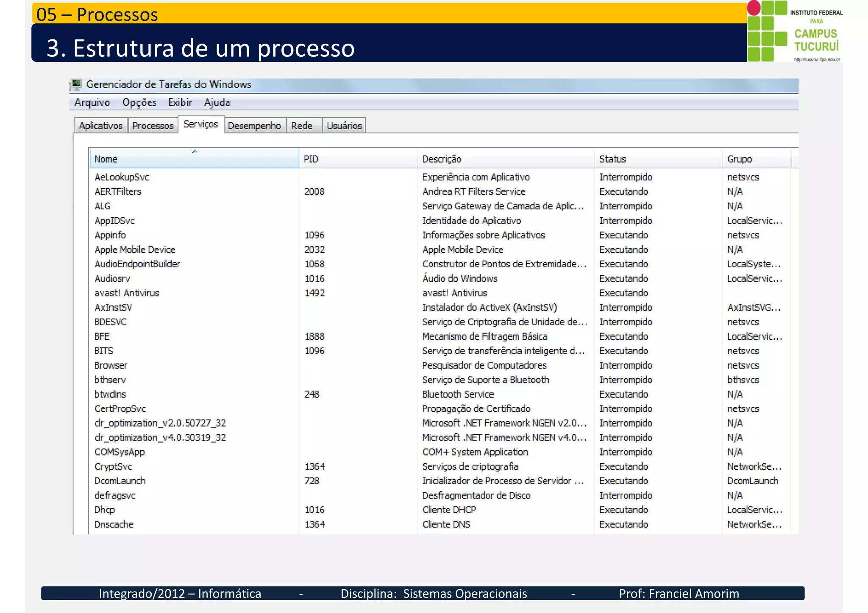Click PID 728 cell
The width and height of the screenshot is (868, 613).
coord(312,481)
